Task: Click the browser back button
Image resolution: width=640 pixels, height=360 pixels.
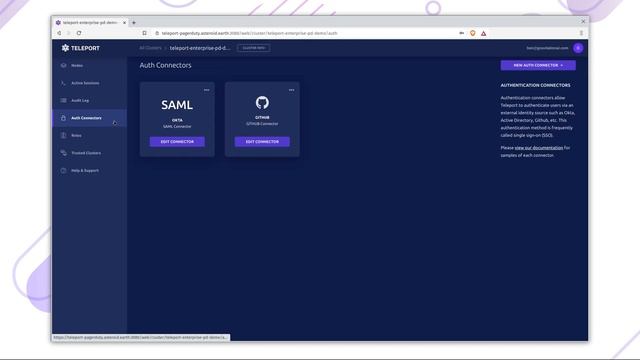Action: (60, 33)
